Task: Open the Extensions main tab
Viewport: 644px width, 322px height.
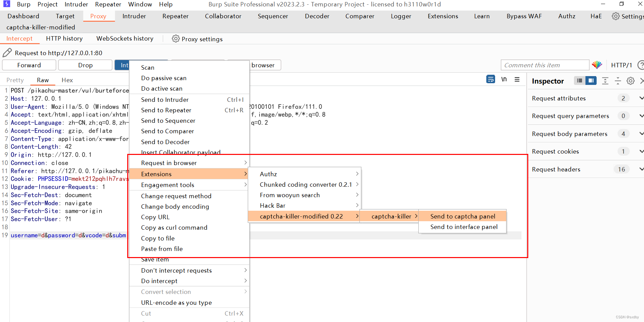Action: pyautogui.click(x=443, y=16)
